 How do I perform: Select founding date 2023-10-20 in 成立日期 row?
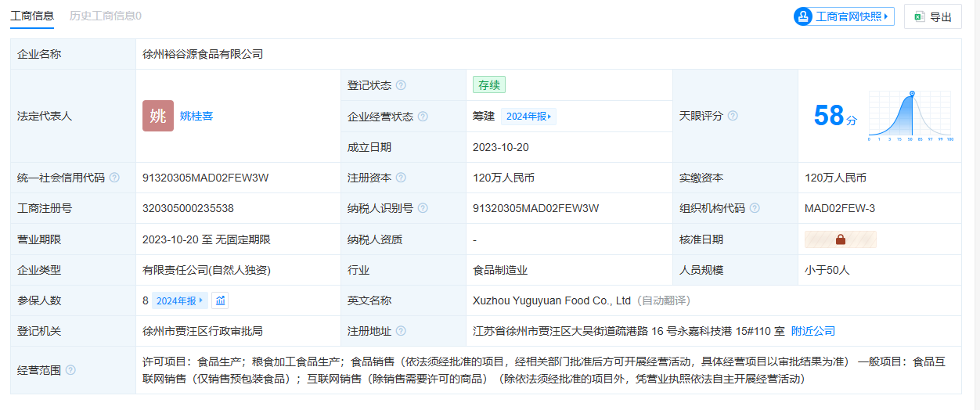click(x=501, y=147)
